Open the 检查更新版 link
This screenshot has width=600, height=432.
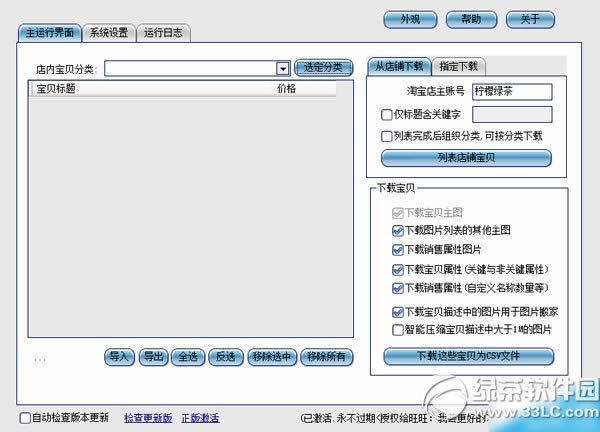click(148, 418)
